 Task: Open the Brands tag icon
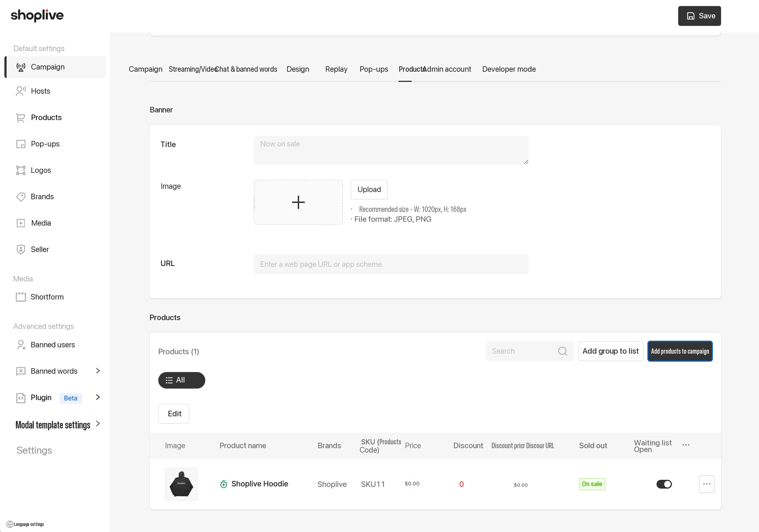[21, 197]
